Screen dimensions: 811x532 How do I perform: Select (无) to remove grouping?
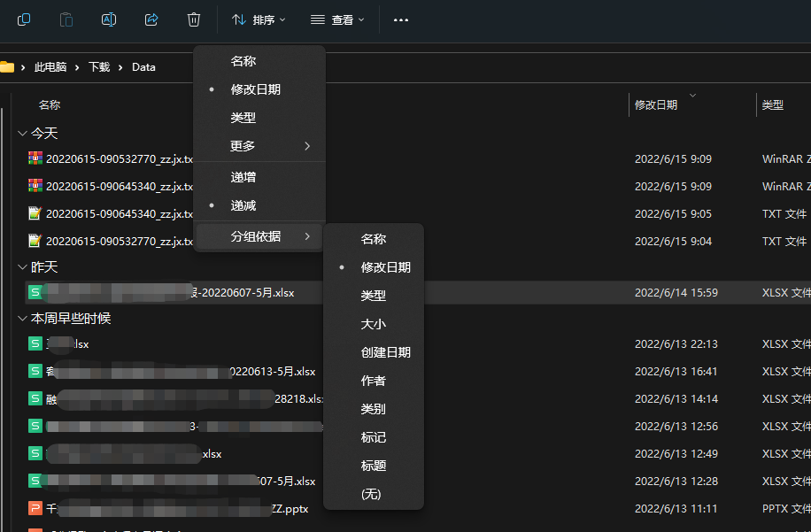coord(371,494)
